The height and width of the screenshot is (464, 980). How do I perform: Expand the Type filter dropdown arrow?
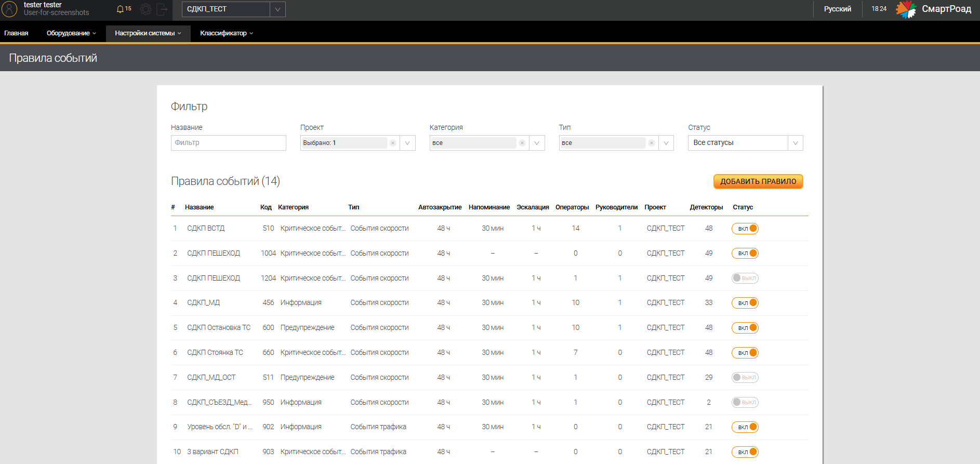666,143
